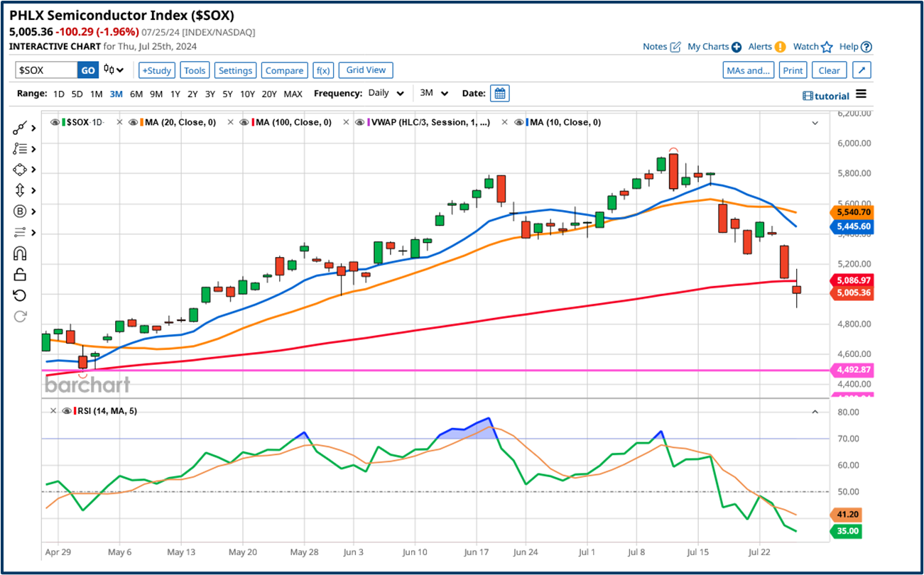Collapse the RSI panel with its chevron
The image size is (924, 575).
point(815,411)
